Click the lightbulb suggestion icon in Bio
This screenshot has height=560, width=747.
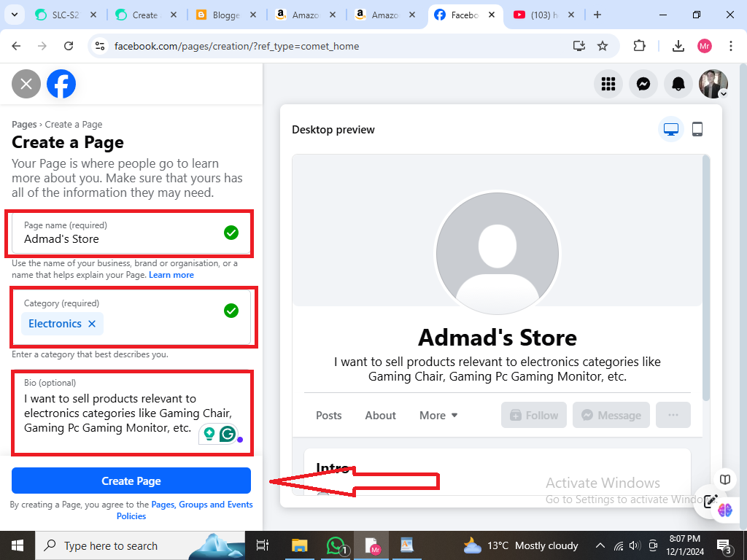[209, 433]
